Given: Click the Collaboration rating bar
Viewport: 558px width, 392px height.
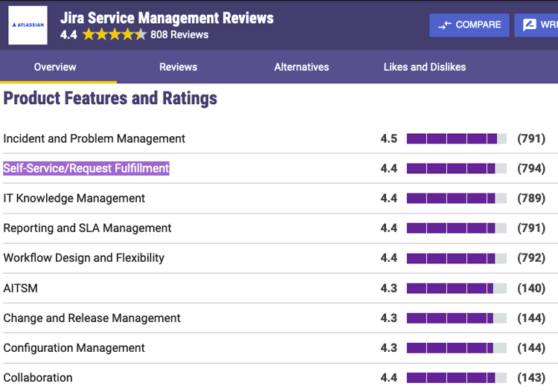Looking at the screenshot, I should pyautogui.click(x=457, y=378).
